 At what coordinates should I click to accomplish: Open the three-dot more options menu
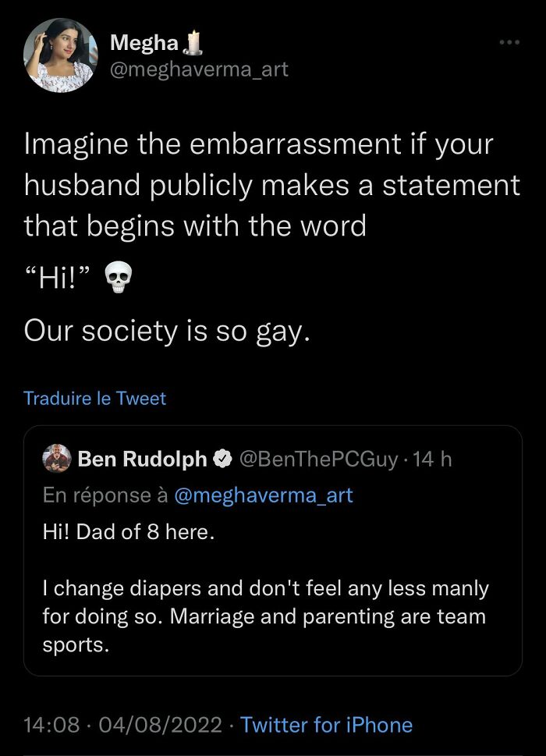[509, 41]
